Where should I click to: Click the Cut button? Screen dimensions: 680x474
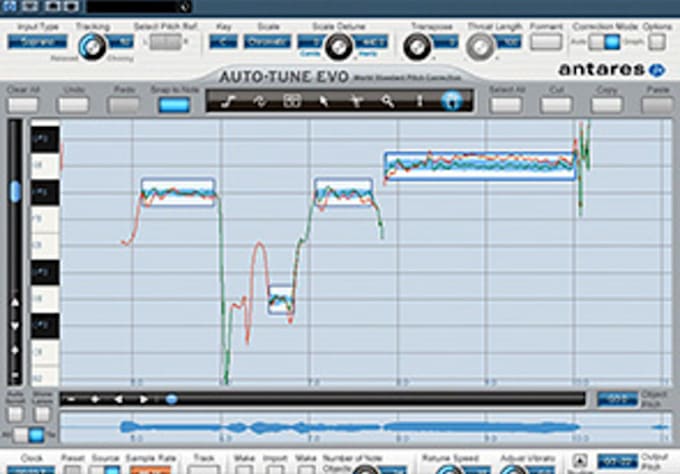[x=556, y=105]
